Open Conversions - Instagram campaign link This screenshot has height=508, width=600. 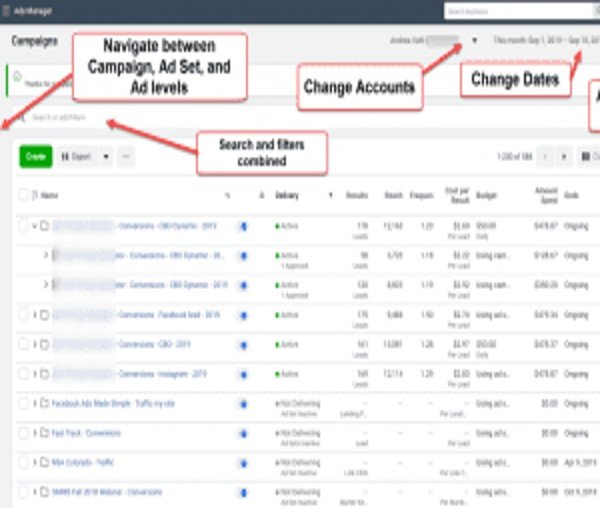click(x=162, y=374)
